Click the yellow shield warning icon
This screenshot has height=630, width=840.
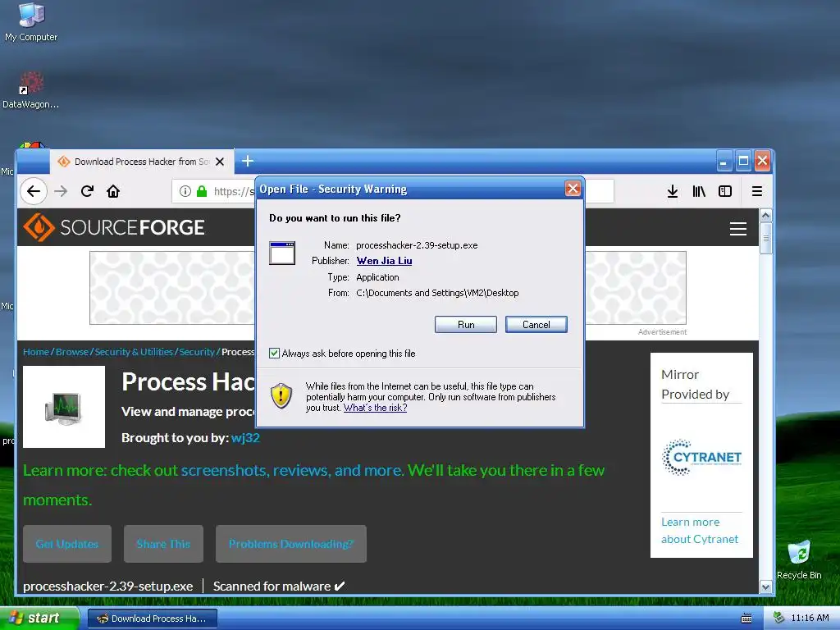281,396
